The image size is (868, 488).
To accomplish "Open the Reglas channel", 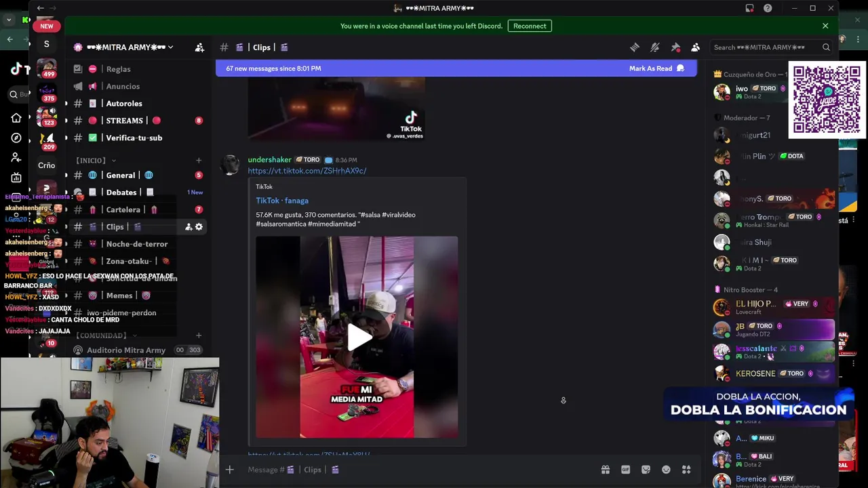I will coord(139,69).
